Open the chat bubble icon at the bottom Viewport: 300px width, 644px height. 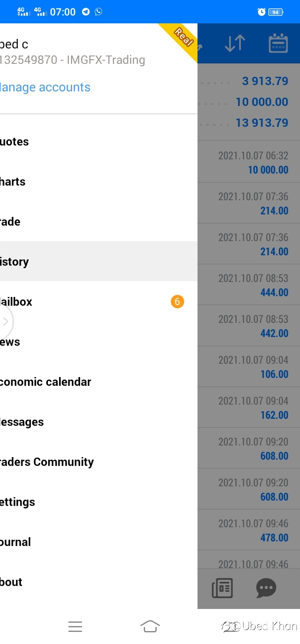(x=266, y=588)
